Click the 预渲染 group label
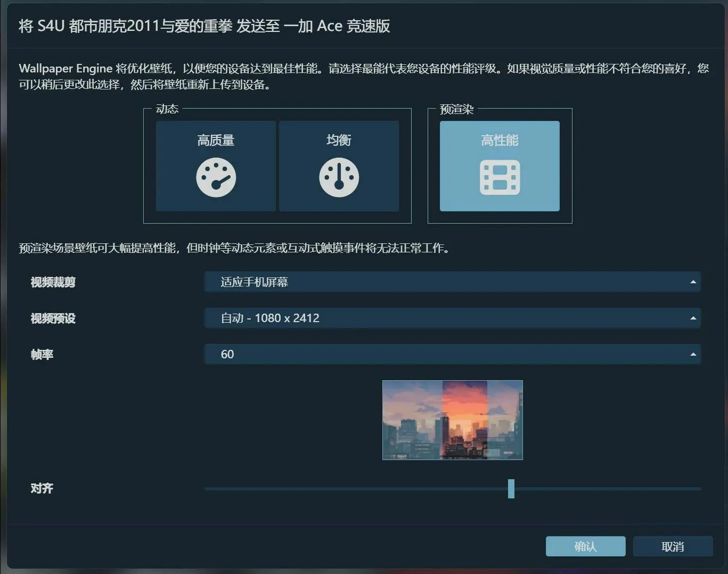728x574 pixels. point(456,109)
